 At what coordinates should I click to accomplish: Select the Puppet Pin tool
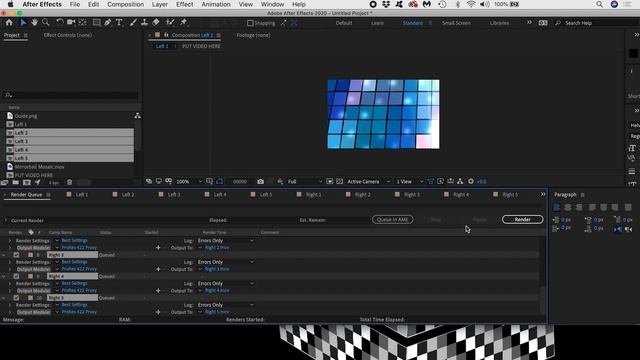point(183,22)
